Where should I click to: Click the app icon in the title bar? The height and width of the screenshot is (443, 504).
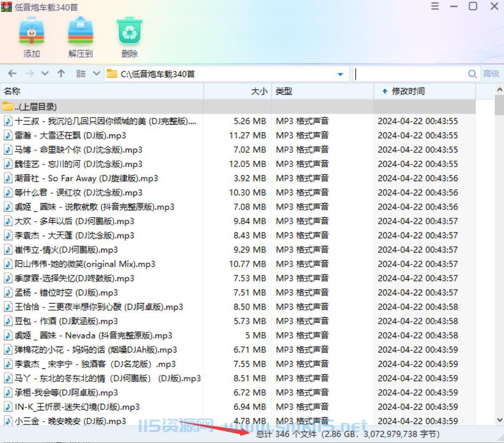[x=7, y=7]
